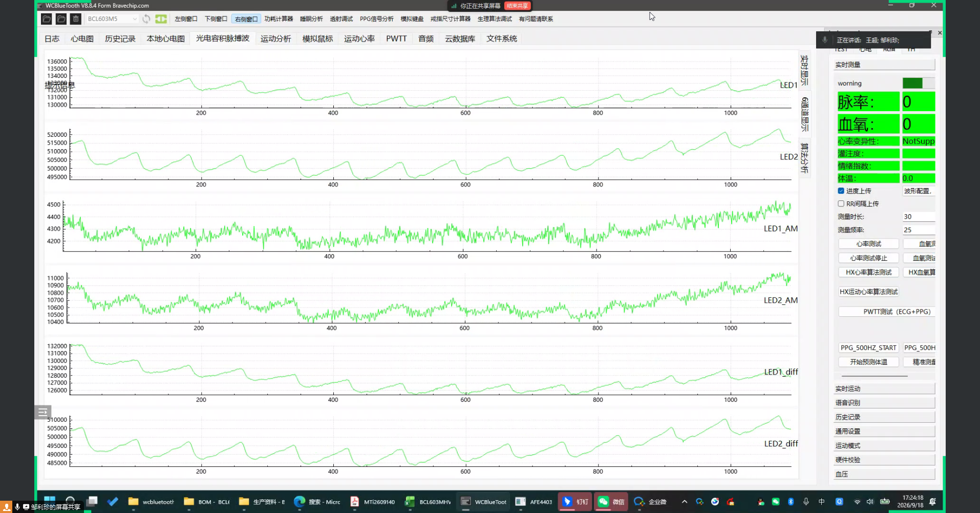The height and width of the screenshot is (513, 980).
Task: Click the 测量时长 input field
Action: point(919,217)
